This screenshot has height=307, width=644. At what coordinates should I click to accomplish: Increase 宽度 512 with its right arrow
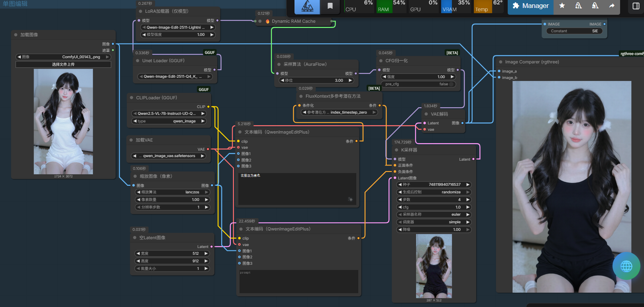(206, 254)
